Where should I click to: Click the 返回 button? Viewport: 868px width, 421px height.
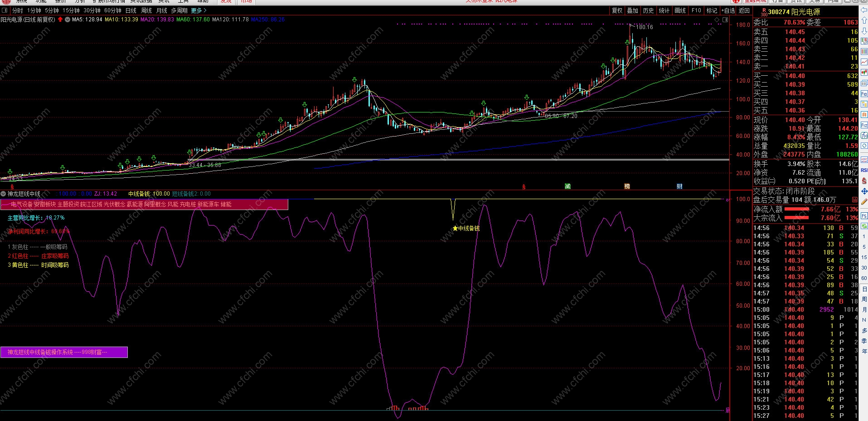[x=744, y=10]
